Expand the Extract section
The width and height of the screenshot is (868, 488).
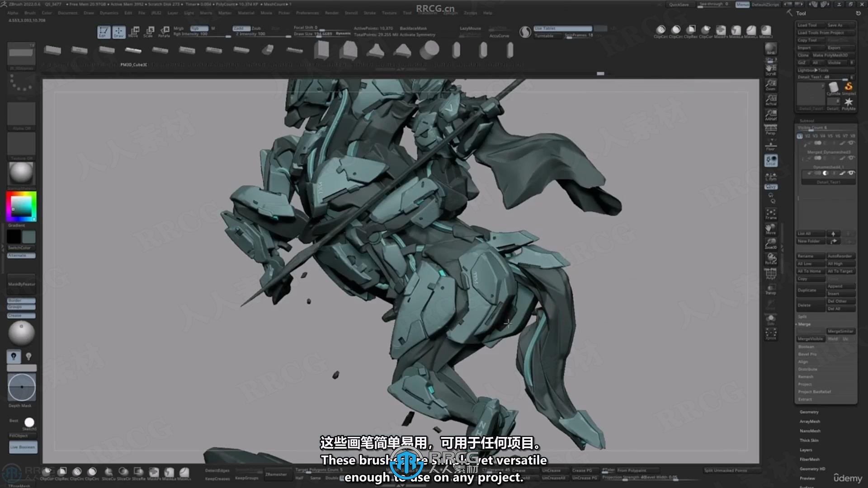pos(805,399)
